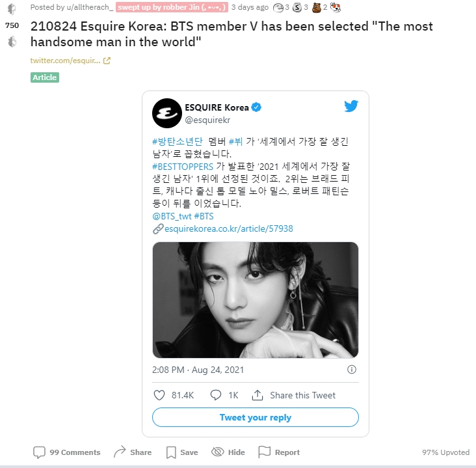This screenshot has width=476, height=468.
Task: Downvote the post with the arrow icon
Action: [12, 42]
